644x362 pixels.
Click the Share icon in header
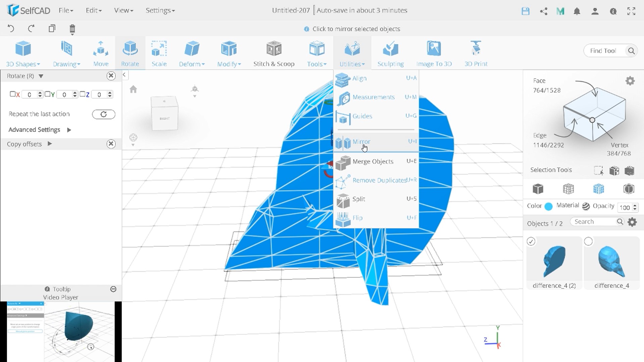[544, 11]
